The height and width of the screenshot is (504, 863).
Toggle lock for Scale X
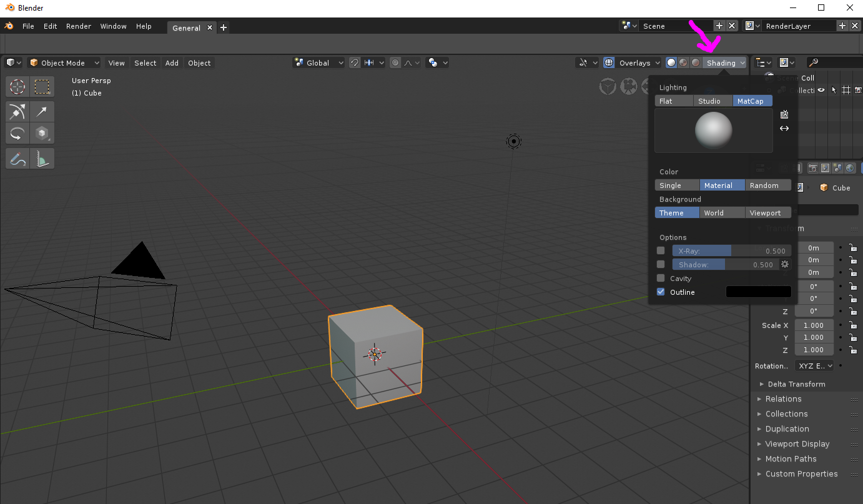coord(852,325)
